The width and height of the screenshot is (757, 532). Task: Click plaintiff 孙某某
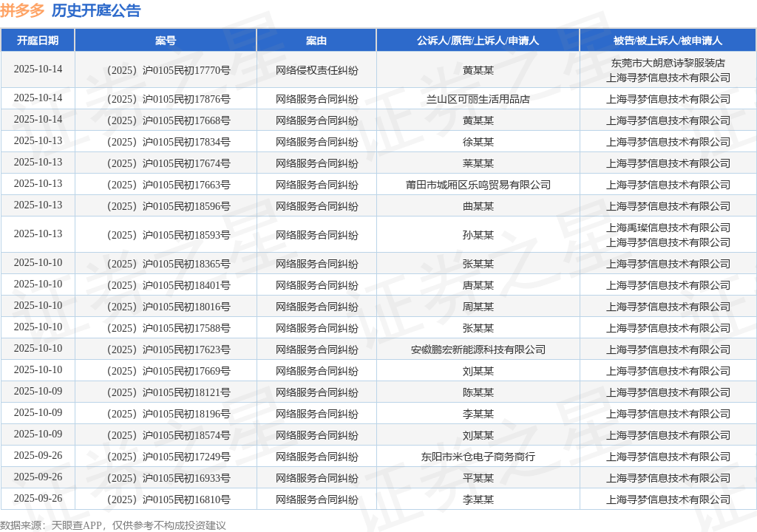478,235
